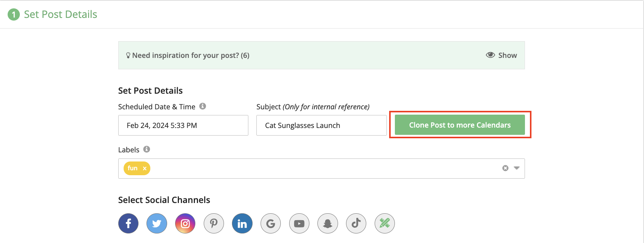Click the Scheduled Date info icon
This screenshot has height=243, width=644.
click(x=203, y=106)
